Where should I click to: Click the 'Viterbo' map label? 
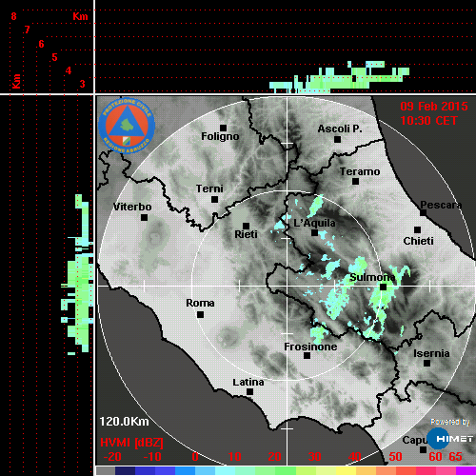132,207
